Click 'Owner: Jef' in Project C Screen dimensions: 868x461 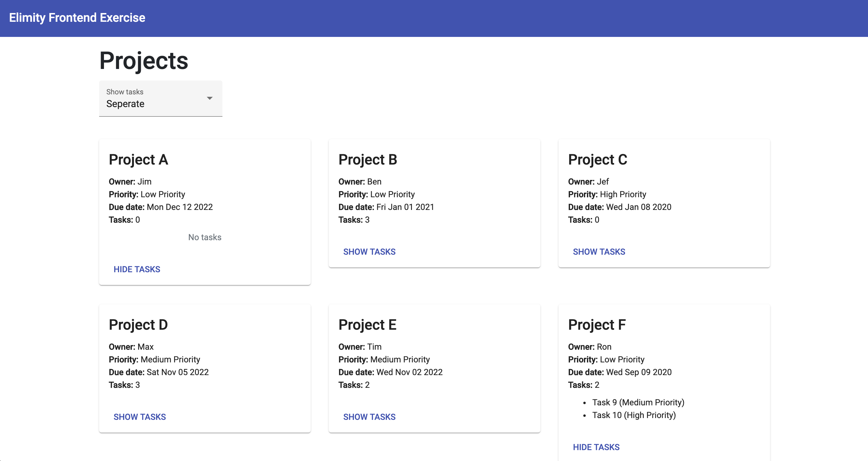coord(588,181)
